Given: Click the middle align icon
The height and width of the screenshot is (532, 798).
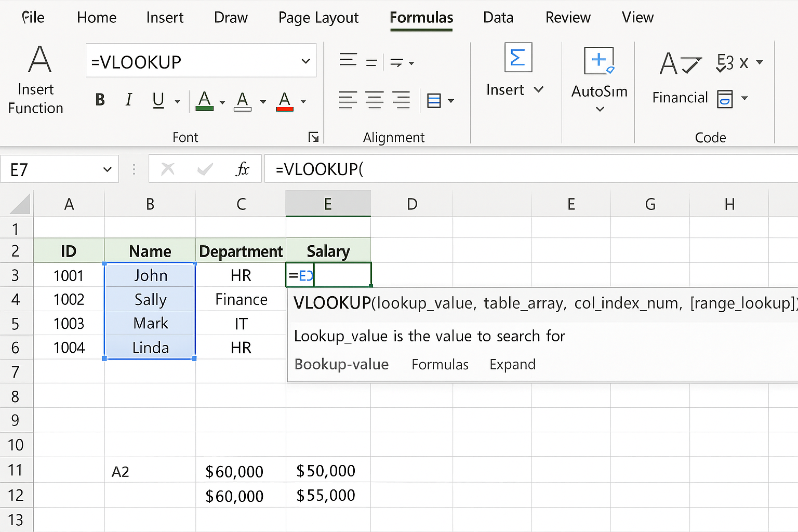Looking at the screenshot, I should click(371, 63).
